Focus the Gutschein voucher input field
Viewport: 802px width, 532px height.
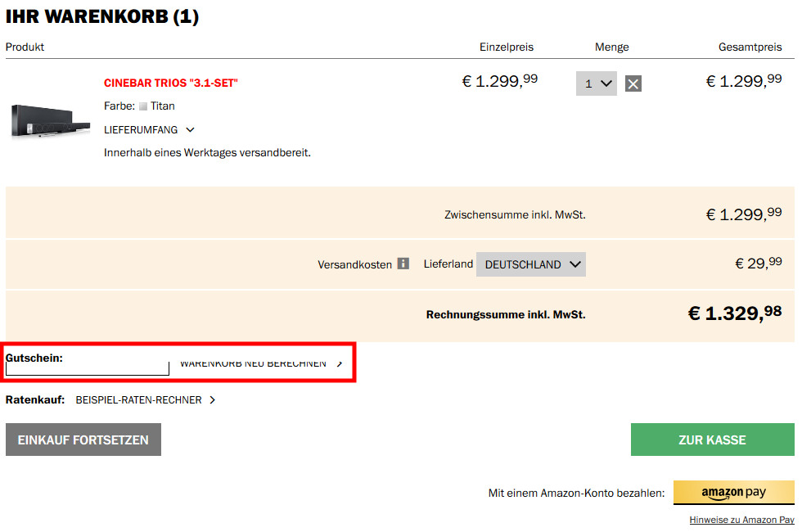87,369
